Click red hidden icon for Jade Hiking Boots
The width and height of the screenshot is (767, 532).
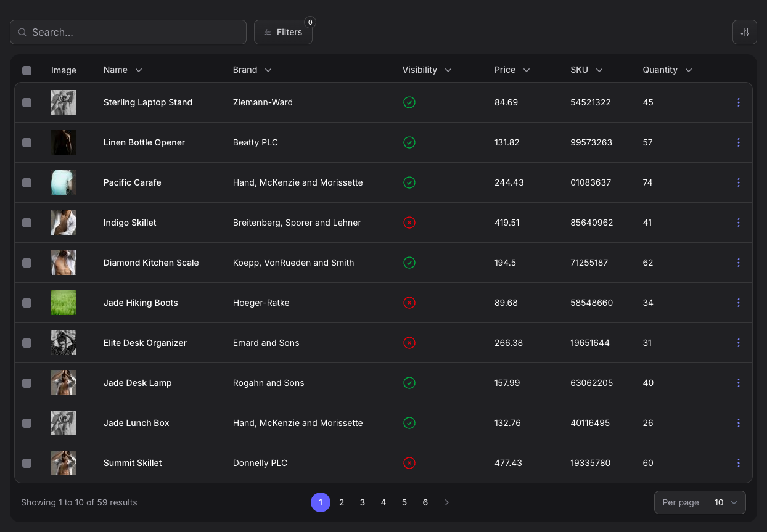click(409, 303)
